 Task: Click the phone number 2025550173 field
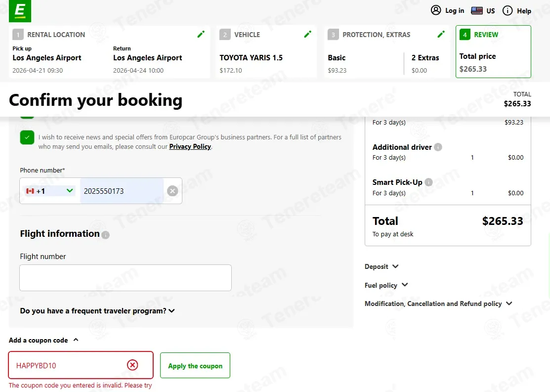[x=122, y=191]
